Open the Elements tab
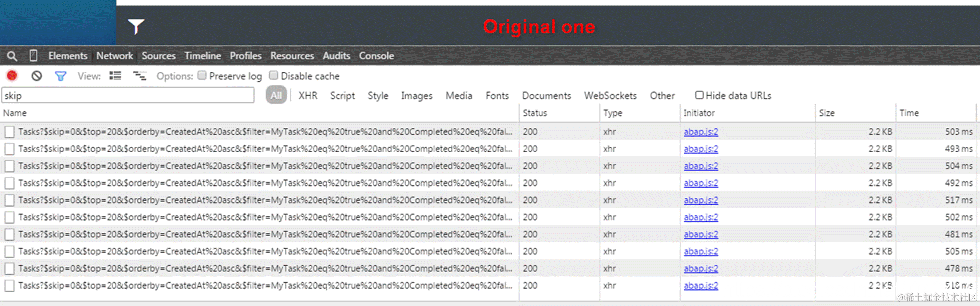Image resolution: width=980 pixels, height=306 pixels. pos(68,56)
